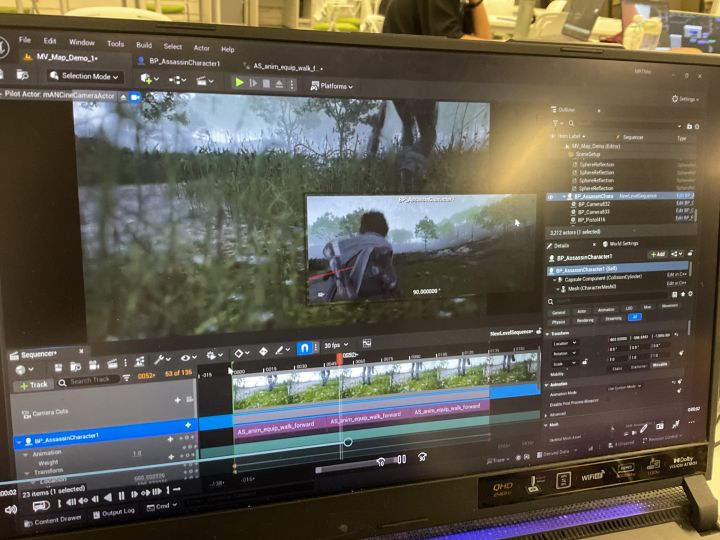Open the Tools menu

point(115,44)
